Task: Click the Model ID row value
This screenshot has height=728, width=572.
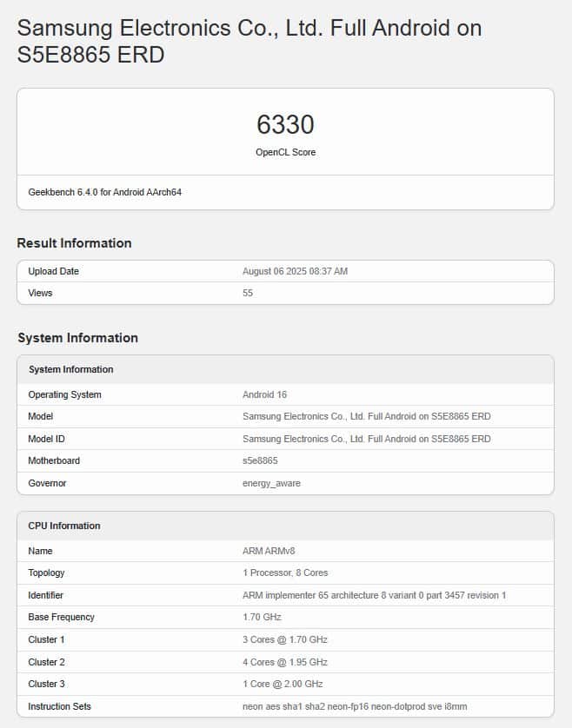Action: tap(367, 439)
